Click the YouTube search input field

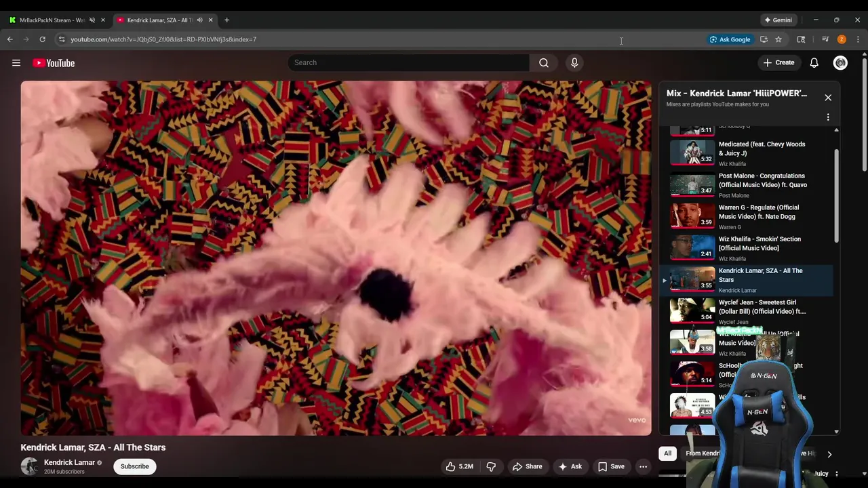click(x=409, y=62)
